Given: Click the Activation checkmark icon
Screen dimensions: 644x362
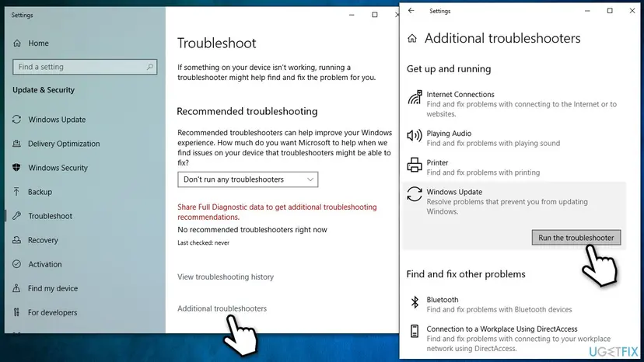Looking at the screenshot, I should (17, 264).
